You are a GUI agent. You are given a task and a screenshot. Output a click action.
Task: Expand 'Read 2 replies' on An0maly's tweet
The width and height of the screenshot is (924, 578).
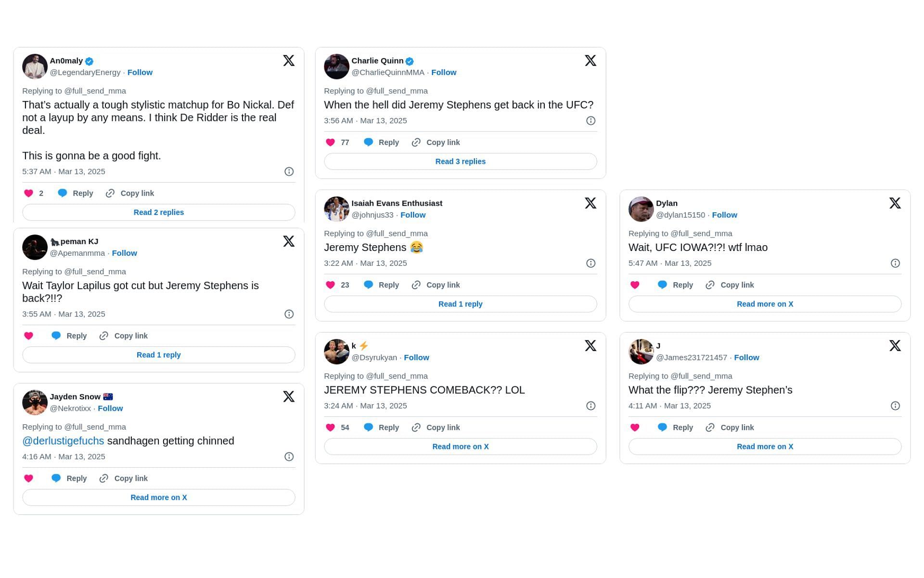click(158, 212)
